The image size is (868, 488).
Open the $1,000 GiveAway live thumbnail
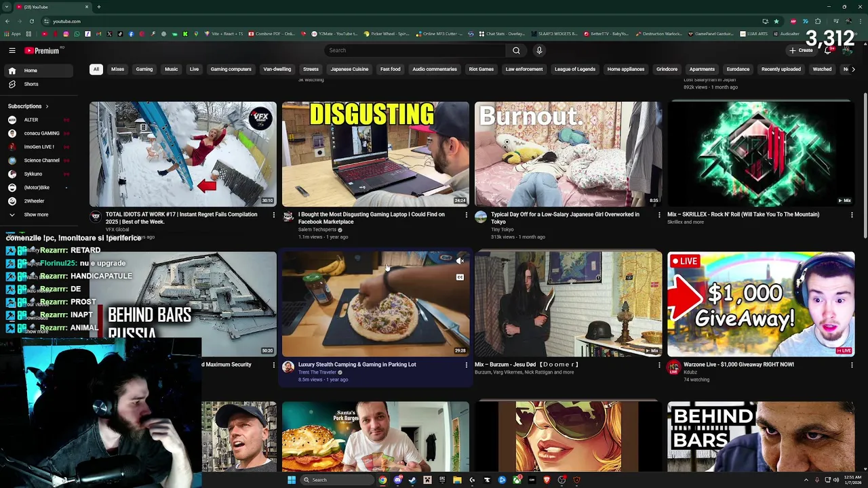(761, 304)
